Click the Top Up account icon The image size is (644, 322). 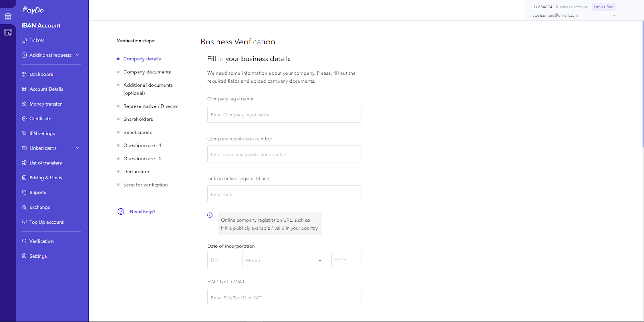[x=24, y=222]
